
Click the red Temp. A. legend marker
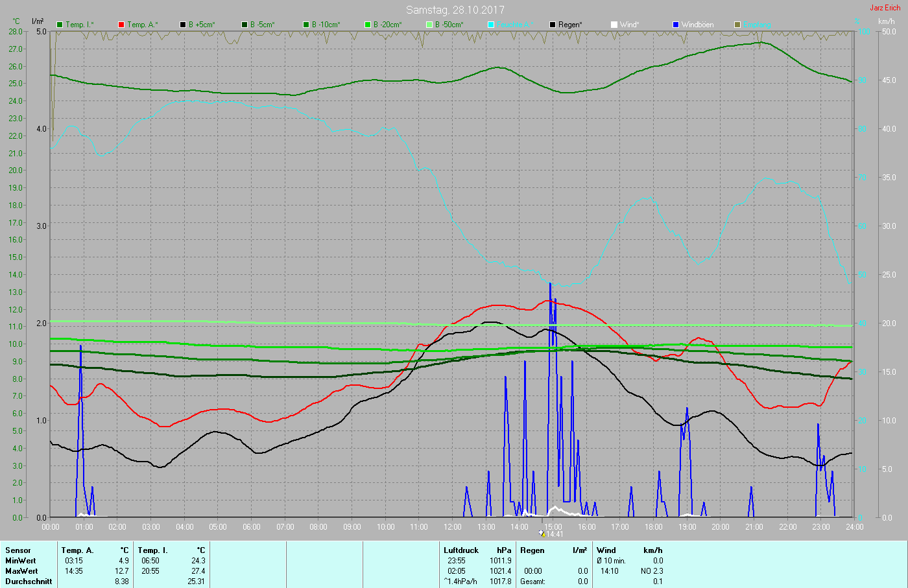pyautogui.click(x=121, y=25)
